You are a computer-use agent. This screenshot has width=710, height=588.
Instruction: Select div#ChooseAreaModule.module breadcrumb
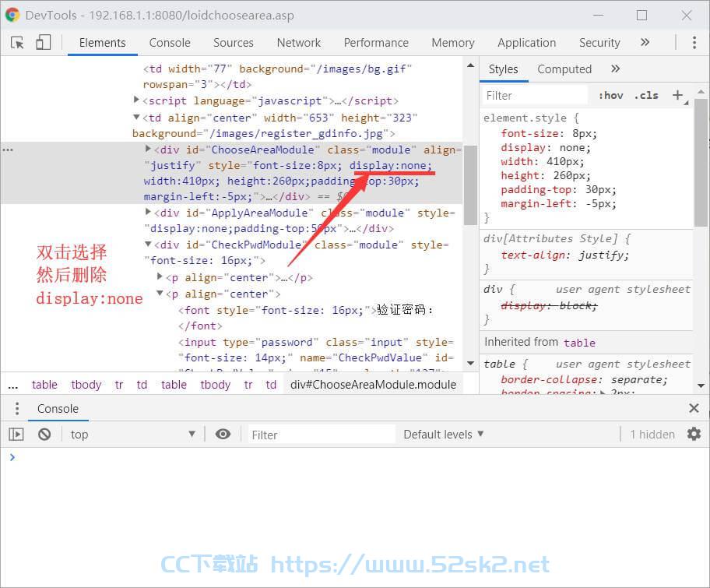pos(373,385)
